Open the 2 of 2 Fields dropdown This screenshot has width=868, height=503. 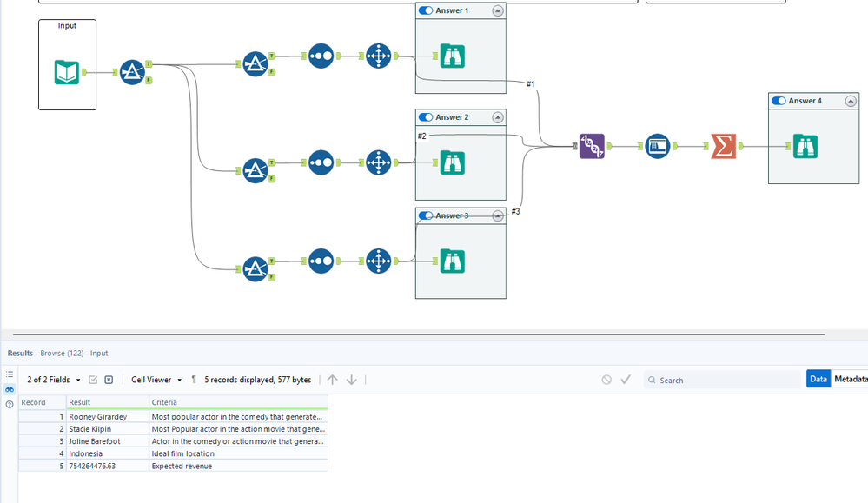(x=54, y=380)
